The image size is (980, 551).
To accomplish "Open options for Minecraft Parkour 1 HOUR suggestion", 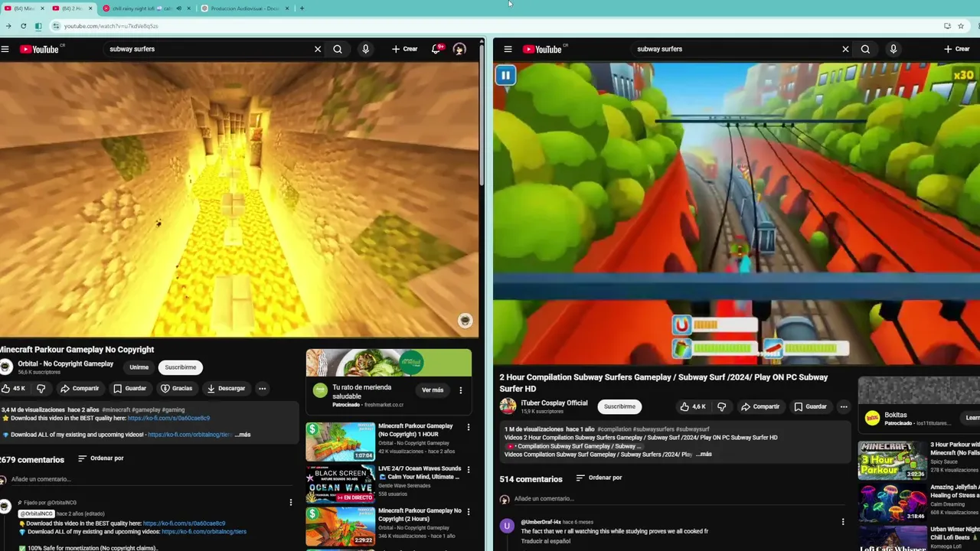I will click(468, 428).
